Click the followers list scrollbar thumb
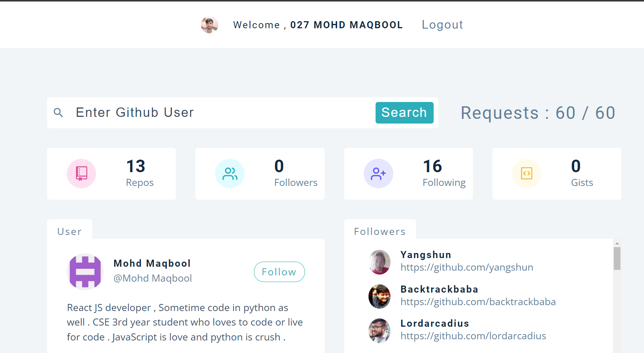Screen dimensions: 644x353 pyautogui.click(x=617, y=258)
